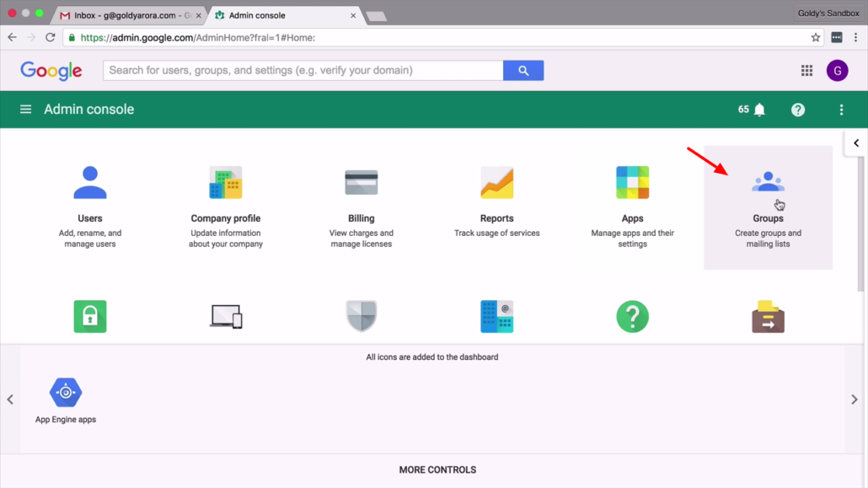Image resolution: width=868 pixels, height=488 pixels.
Task: Click the admin.google.com address bar URL
Action: (198, 38)
